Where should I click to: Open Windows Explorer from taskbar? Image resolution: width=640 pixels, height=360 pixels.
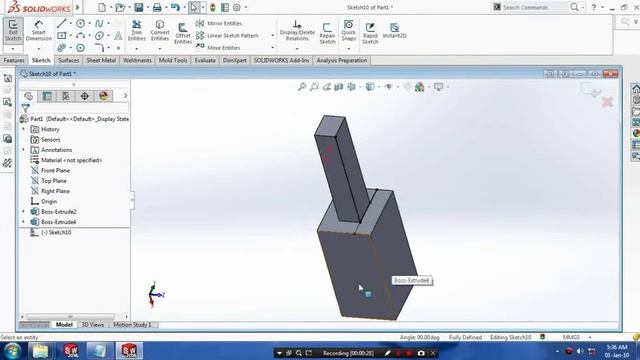40,351
